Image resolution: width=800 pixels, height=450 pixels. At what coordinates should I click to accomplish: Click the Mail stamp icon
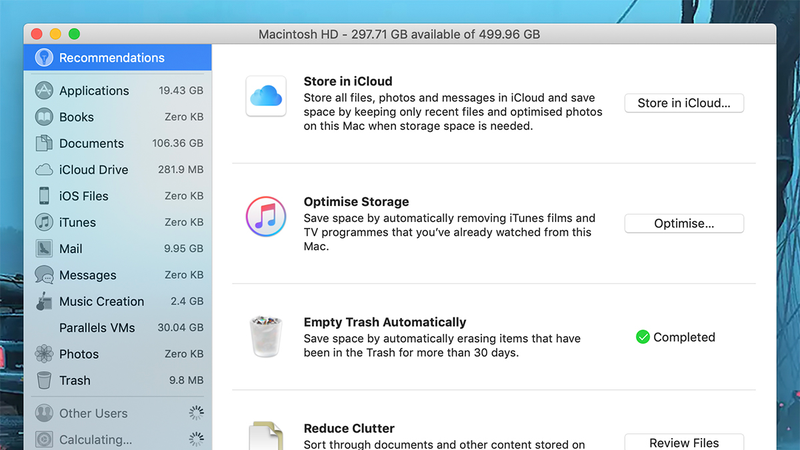tap(44, 248)
